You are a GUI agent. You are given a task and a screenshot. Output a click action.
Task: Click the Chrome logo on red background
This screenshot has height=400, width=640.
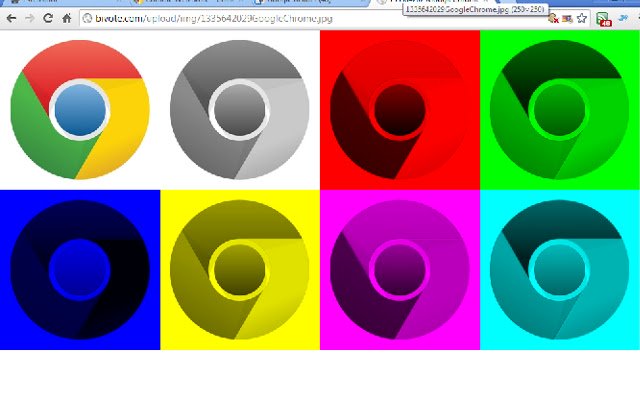click(400, 109)
